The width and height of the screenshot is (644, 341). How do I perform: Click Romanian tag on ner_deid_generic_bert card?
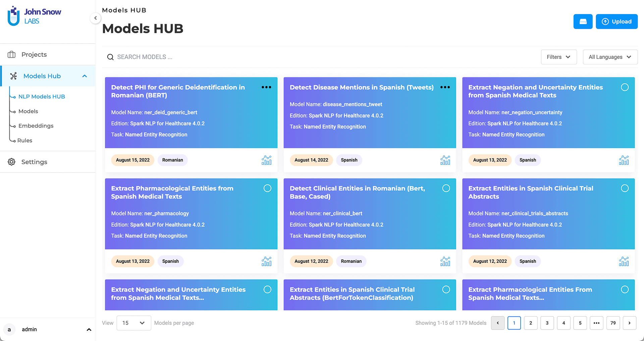(x=173, y=160)
